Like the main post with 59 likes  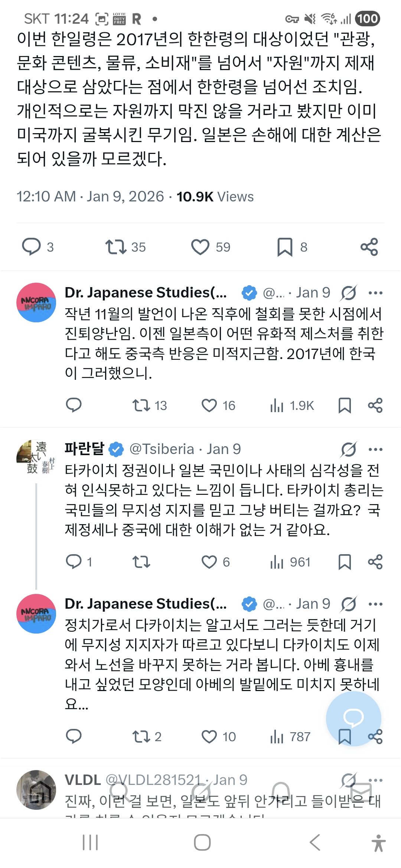click(200, 247)
